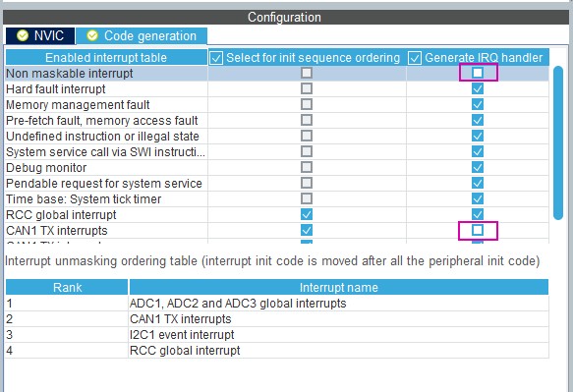Click the Interrupt name column header
This screenshot has height=392, width=573.
pyautogui.click(x=338, y=287)
